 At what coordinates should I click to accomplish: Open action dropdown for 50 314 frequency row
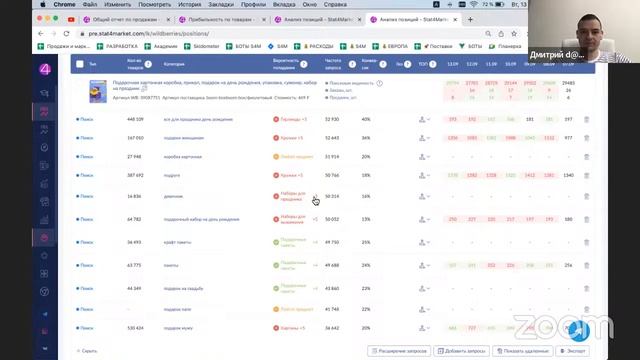coord(424,196)
